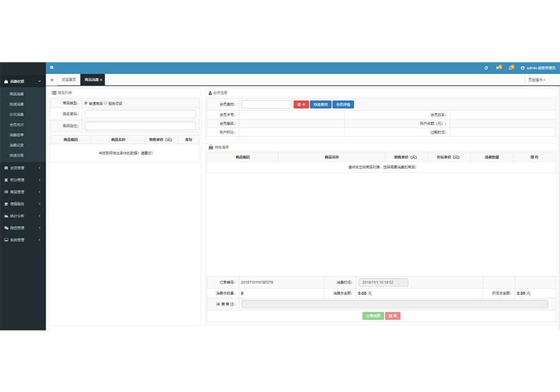This screenshot has height=392, width=560.
Task: Select the 服务项目 radio button
Action: (105, 103)
